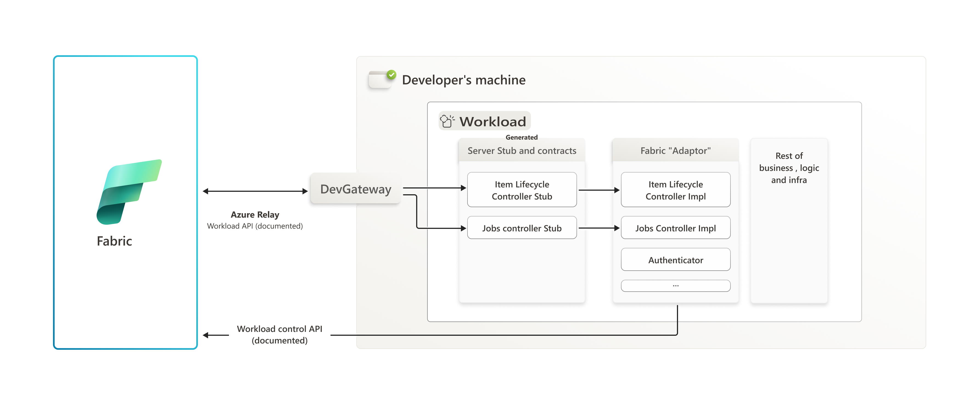The height and width of the screenshot is (405, 980).
Task: Collapse the Fabric "Adaptor" group
Action: coord(676,150)
